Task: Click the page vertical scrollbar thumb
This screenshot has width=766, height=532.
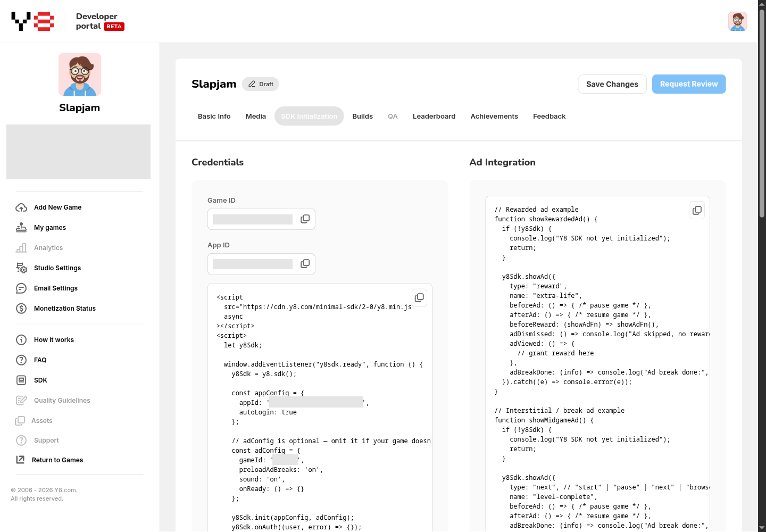Action: (762, 114)
